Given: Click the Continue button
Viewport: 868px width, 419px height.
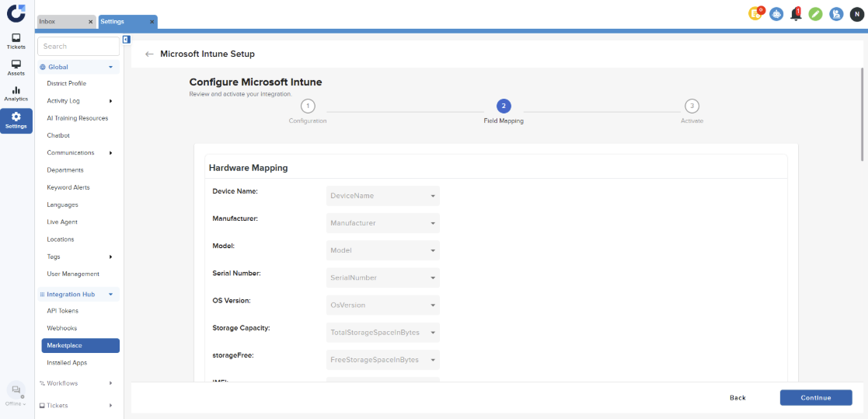Looking at the screenshot, I should click(x=816, y=397).
